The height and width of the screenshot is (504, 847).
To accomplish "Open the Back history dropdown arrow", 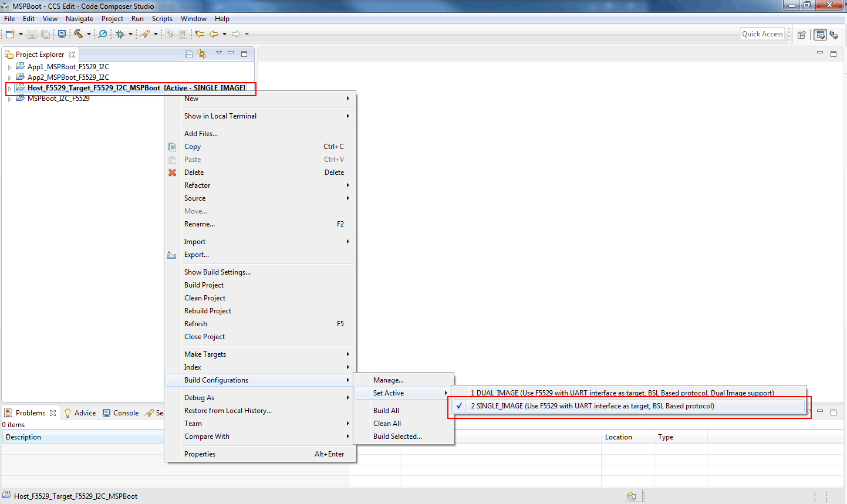I will pyautogui.click(x=224, y=34).
